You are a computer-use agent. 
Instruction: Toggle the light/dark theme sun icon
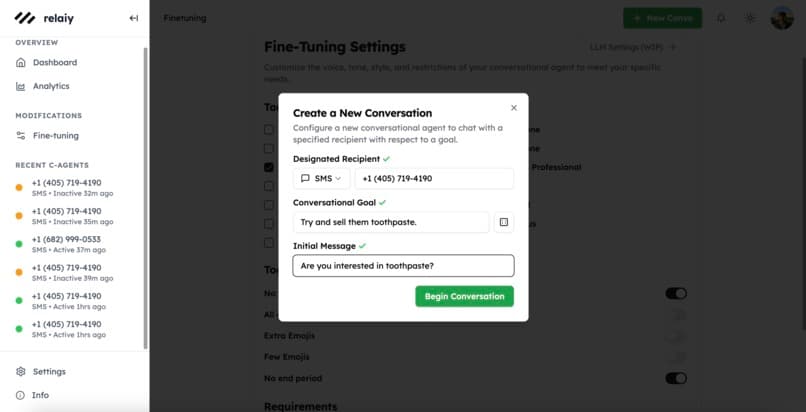click(750, 18)
